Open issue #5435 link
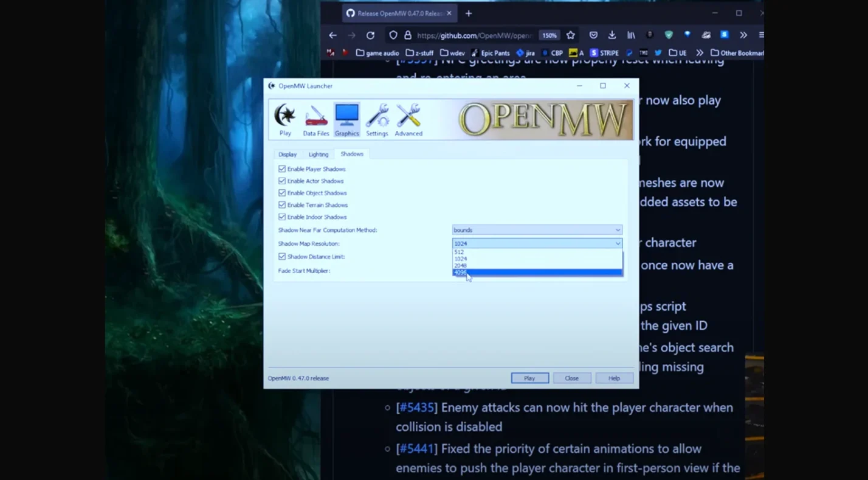This screenshot has height=480, width=868. (416, 408)
